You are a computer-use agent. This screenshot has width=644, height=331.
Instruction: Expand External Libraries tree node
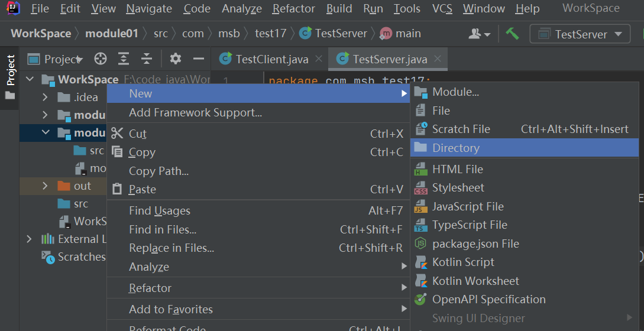click(29, 239)
